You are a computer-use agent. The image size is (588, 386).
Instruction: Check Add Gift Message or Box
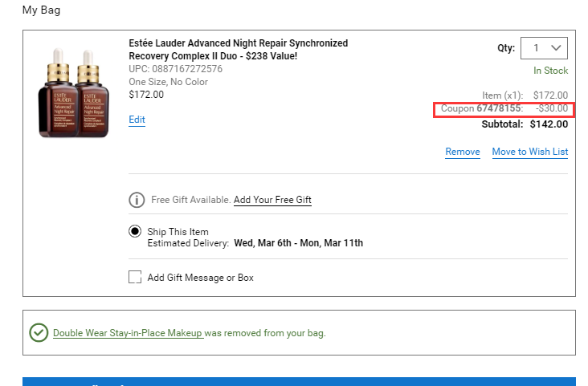click(x=135, y=278)
